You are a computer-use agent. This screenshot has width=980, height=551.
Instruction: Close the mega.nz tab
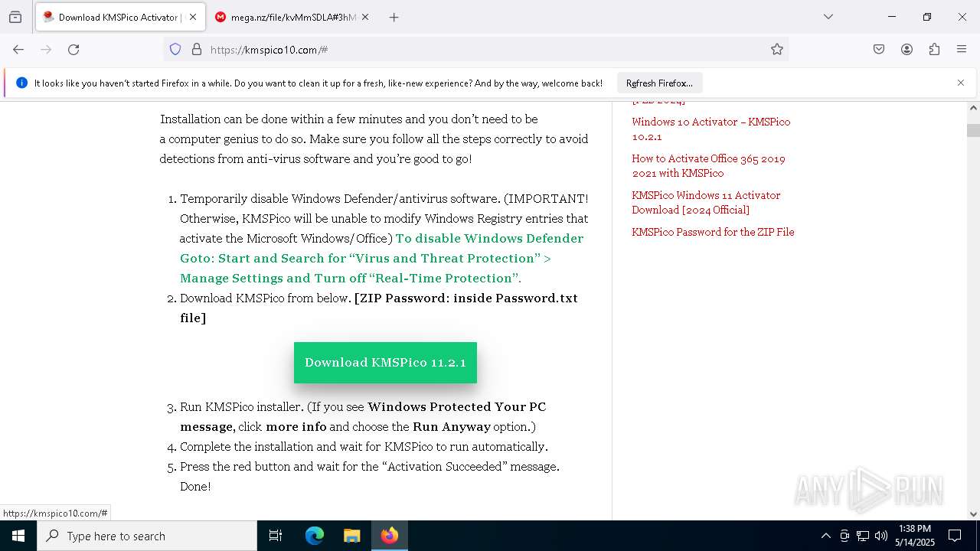click(x=365, y=17)
